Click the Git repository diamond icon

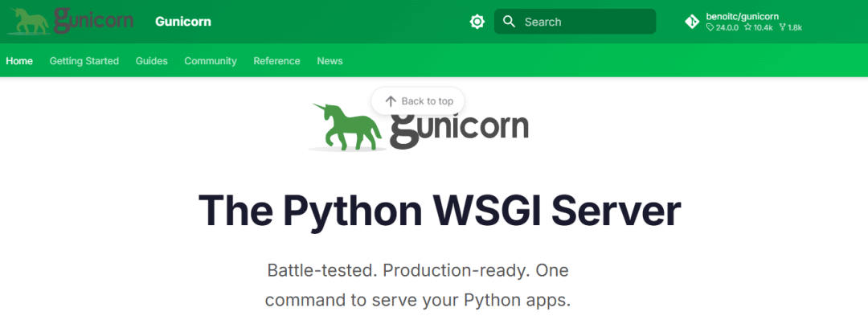(x=692, y=22)
